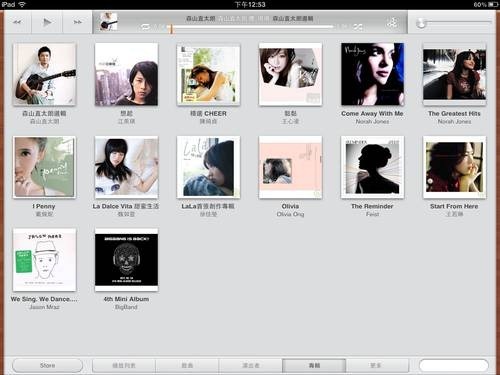
Task: Switch to the songs tab, second tab segment
Action: tap(187, 366)
